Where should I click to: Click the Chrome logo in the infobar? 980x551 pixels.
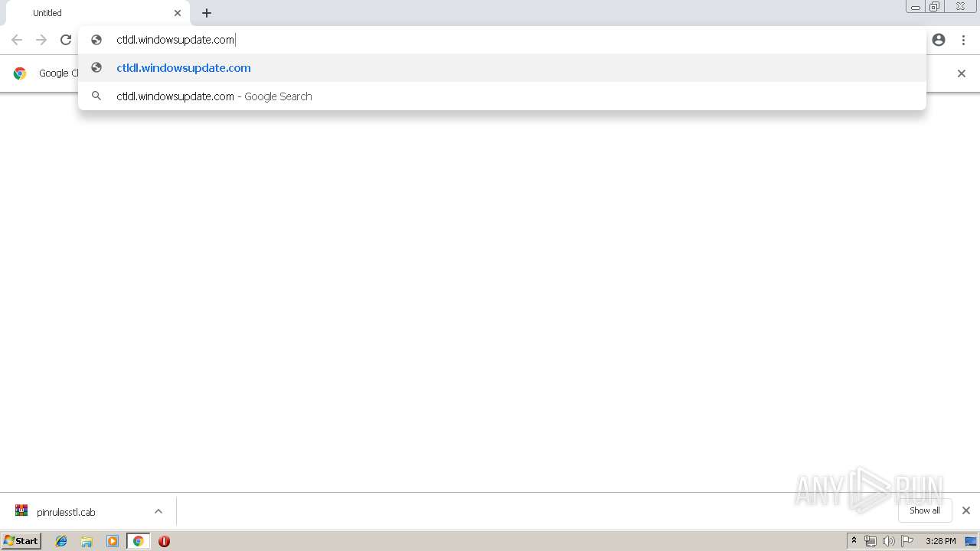pos(20,73)
